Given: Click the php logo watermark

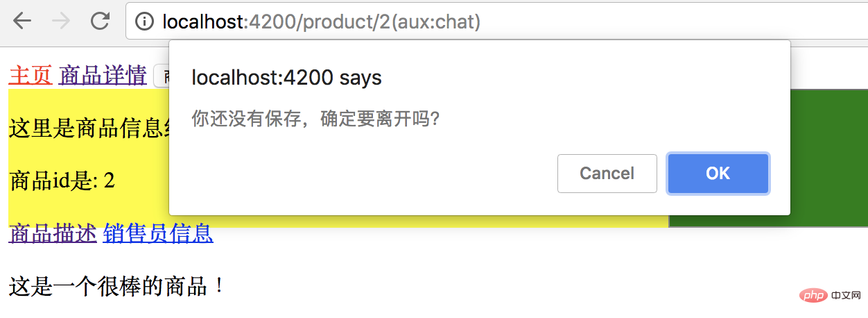Looking at the screenshot, I should coord(812,297).
